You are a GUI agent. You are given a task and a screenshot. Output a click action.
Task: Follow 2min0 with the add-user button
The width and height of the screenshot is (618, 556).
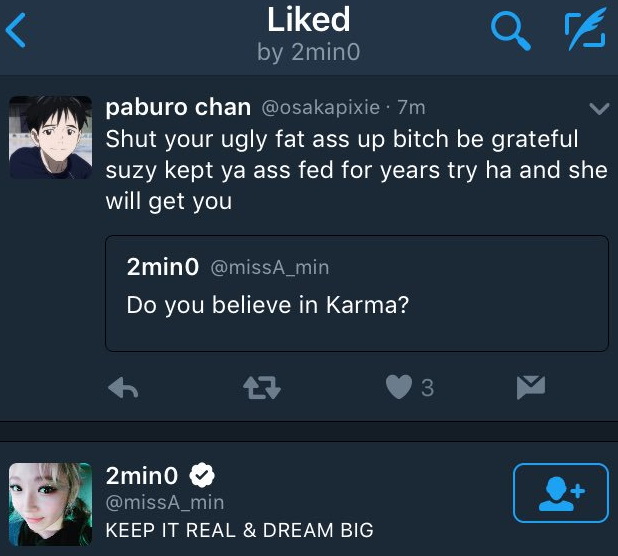click(x=561, y=492)
